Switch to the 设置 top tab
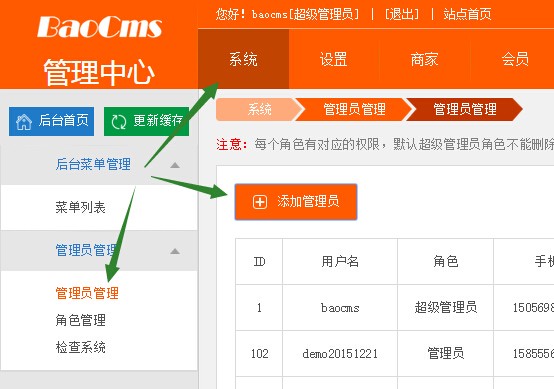This screenshot has height=389, width=554. (x=334, y=59)
